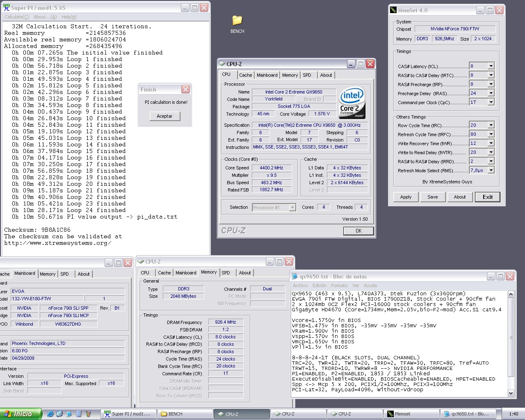Click Aceptar in the Finish dialog
This screenshot has width=525, height=420.
pyautogui.click(x=164, y=116)
